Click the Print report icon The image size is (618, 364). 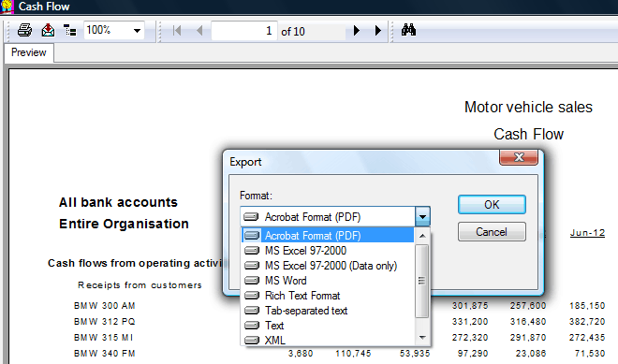24,30
